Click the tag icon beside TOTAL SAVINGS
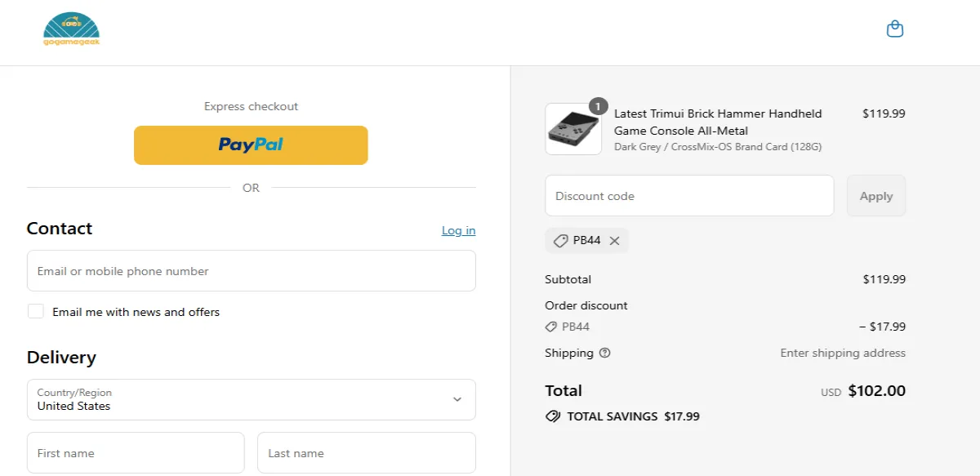The height and width of the screenshot is (476, 980). tap(553, 416)
